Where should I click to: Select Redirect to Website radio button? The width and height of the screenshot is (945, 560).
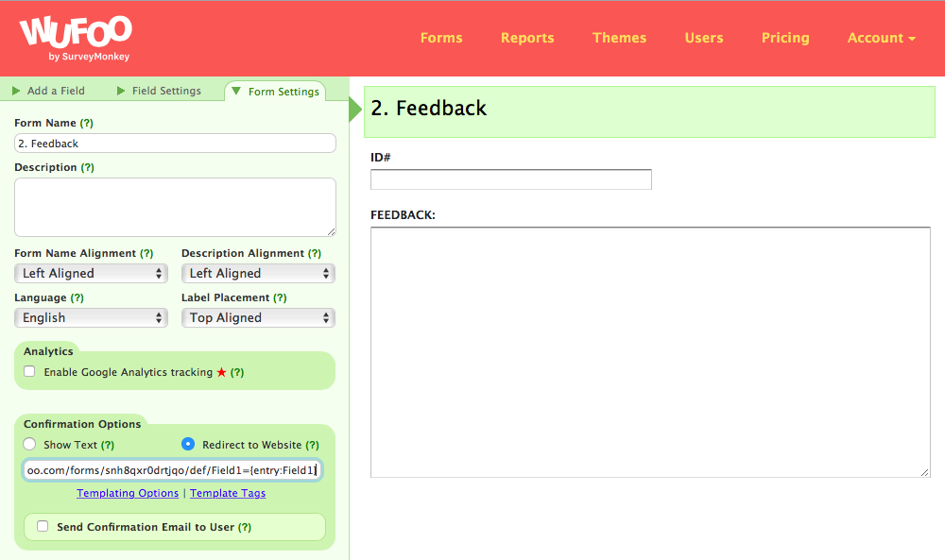click(188, 445)
